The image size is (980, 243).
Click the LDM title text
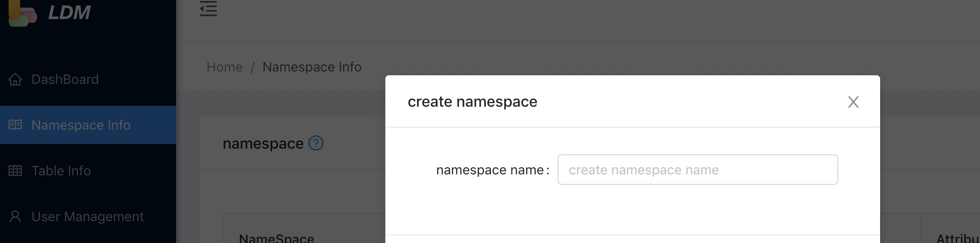pos(69,12)
